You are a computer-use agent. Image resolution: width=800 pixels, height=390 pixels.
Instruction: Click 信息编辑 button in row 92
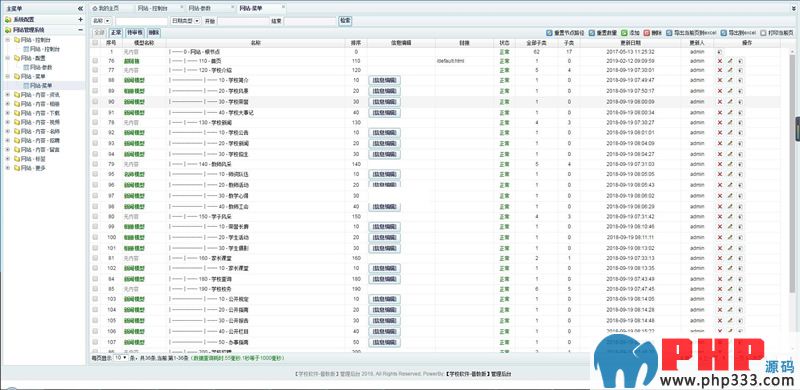pos(384,133)
